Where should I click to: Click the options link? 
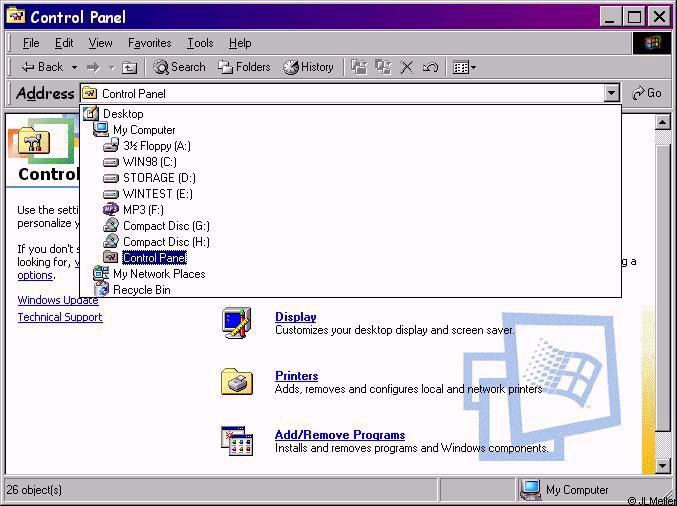click(35, 275)
